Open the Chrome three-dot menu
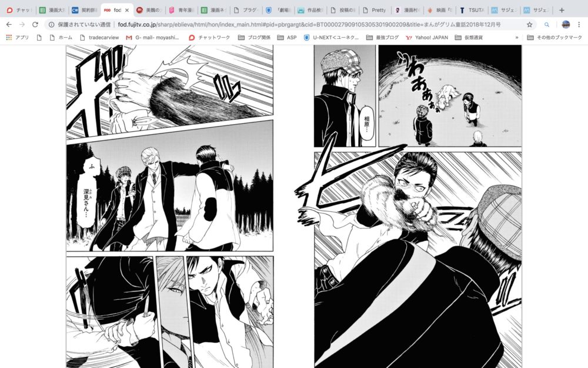 pos(579,24)
